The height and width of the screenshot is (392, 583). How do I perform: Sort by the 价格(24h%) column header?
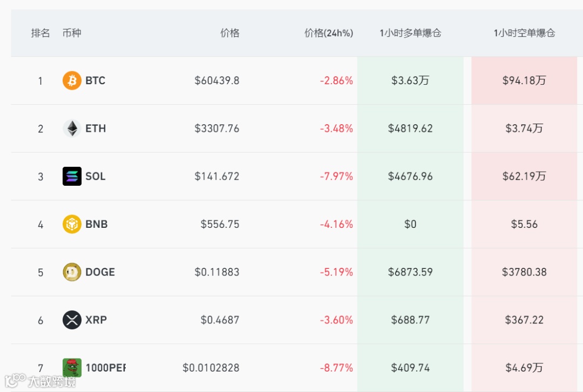pyautogui.click(x=329, y=33)
